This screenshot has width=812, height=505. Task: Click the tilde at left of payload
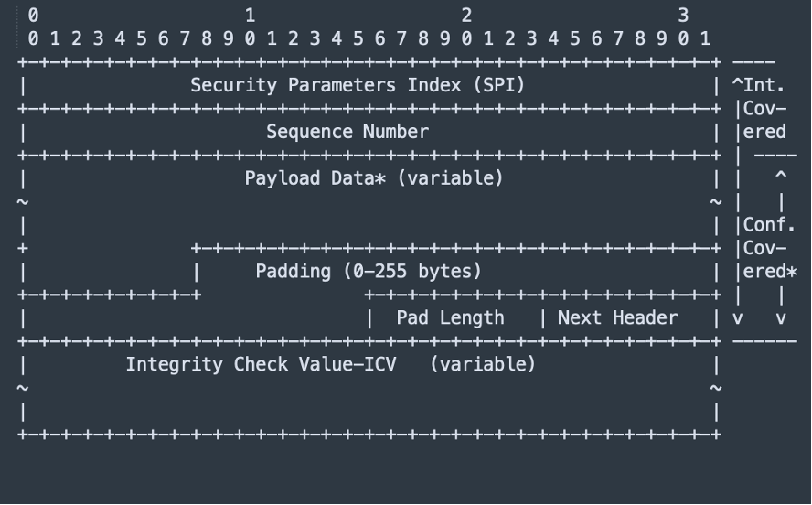coord(23,201)
